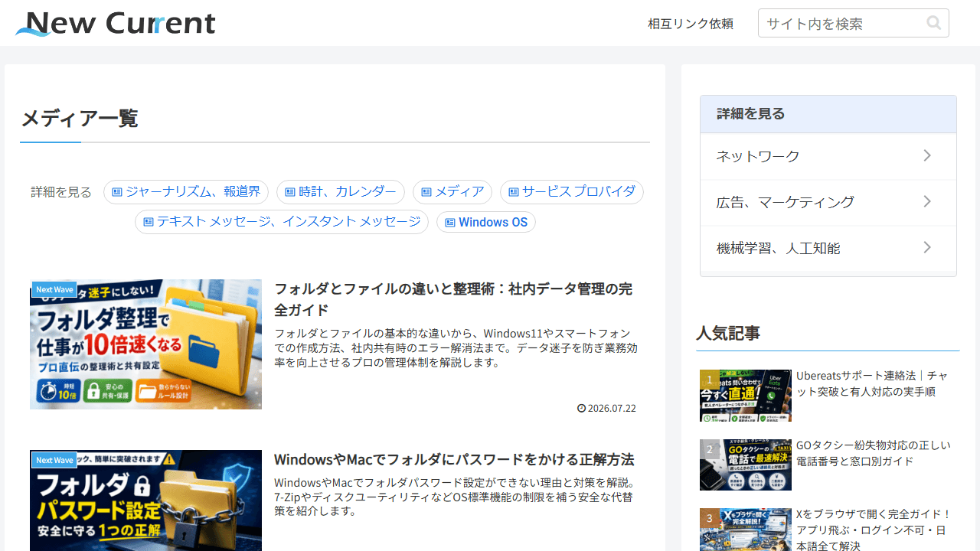Select the Windows OS tag
The height and width of the screenshot is (551, 980).
486,222
